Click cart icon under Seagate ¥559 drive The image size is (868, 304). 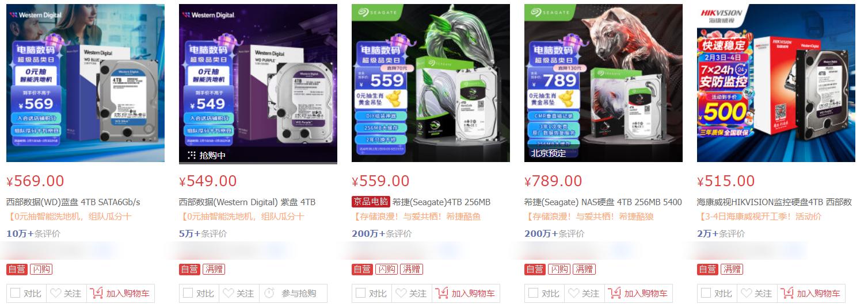click(x=442, y=293)
